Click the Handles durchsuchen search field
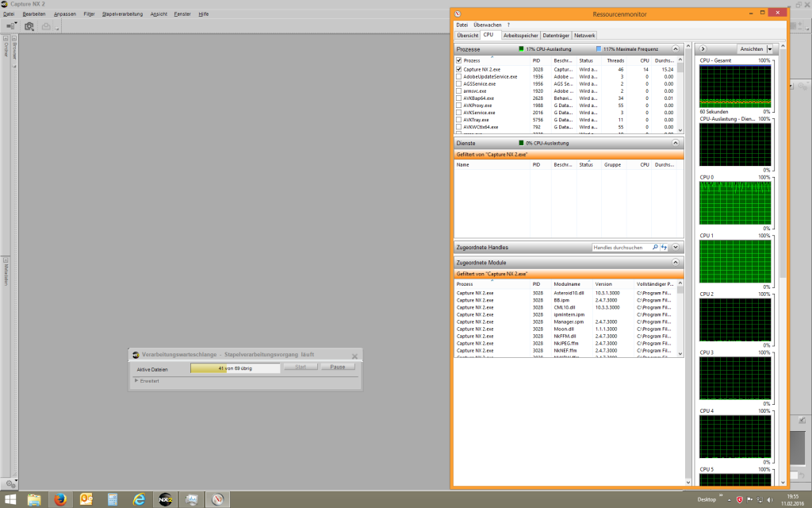The width and height of the screenshot is (812, 508). tap(622, 248)
